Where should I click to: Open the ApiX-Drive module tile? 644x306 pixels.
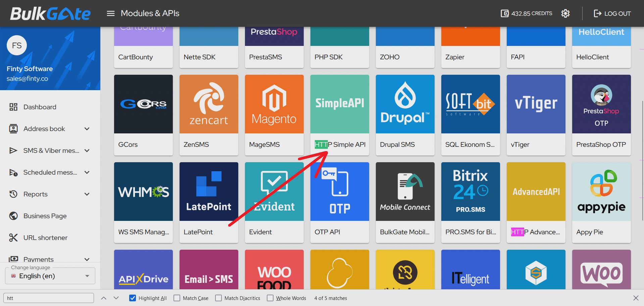pos(143,269)
